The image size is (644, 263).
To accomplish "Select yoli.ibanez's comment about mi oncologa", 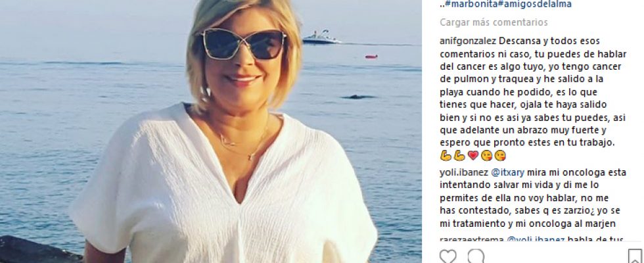I will 533,198.
